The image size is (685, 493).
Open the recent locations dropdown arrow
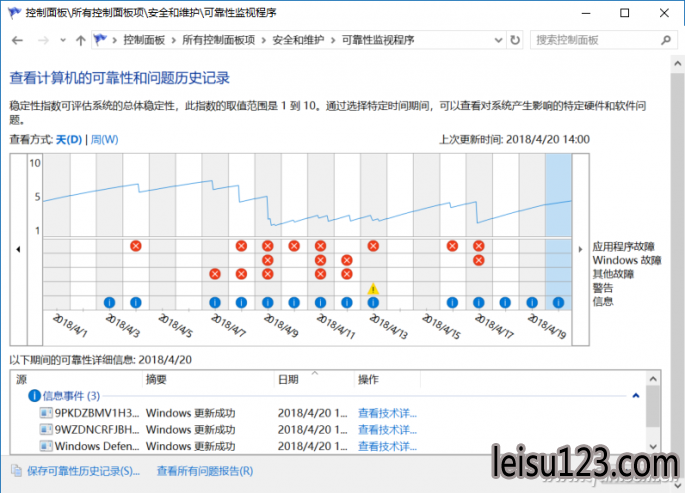pos(63,41)
